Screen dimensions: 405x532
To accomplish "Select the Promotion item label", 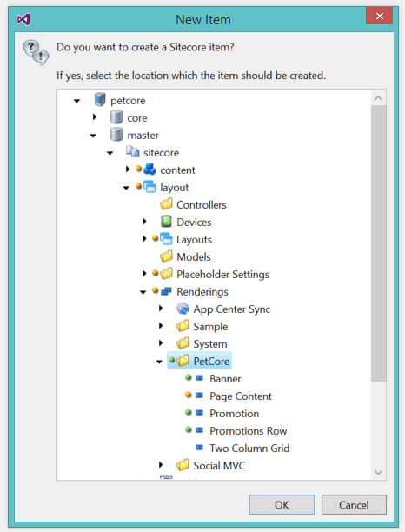I will tap(235, 413).
